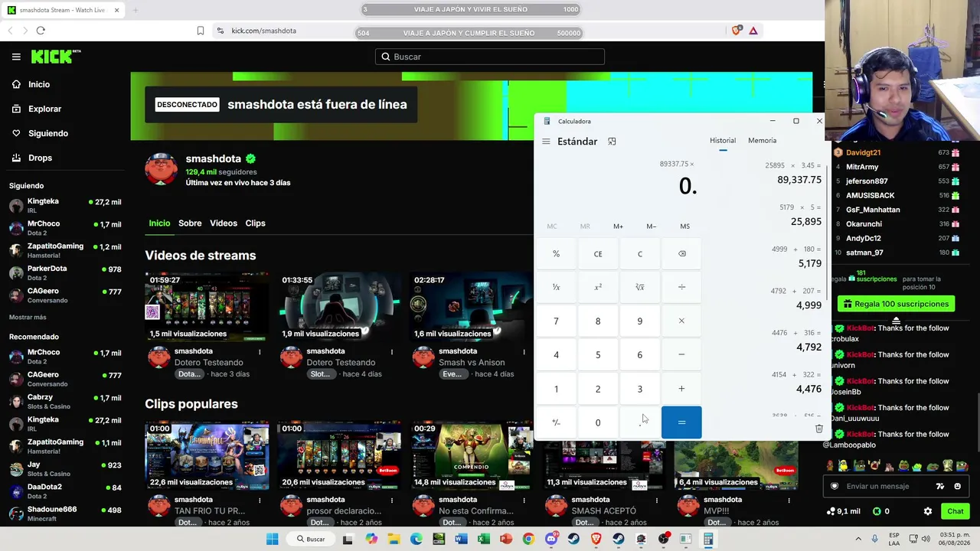Click the M- memory subtract button
The height and width of the screenshot is (551, 980).
[x=652, y=227]
